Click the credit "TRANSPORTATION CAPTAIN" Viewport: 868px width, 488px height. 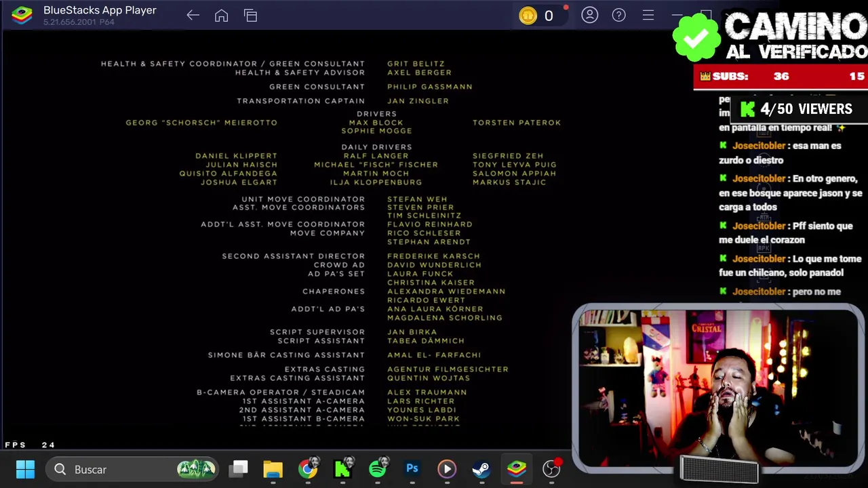(x=300, y=101)
